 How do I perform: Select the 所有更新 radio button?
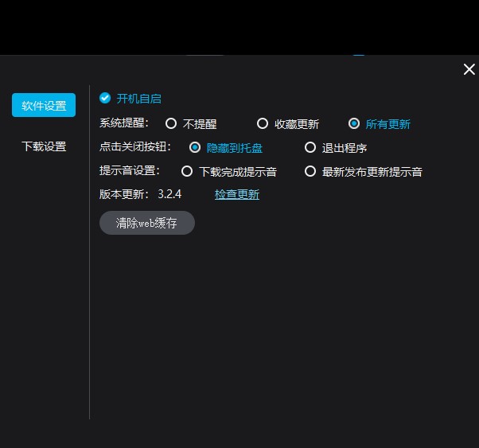point(354,124)
